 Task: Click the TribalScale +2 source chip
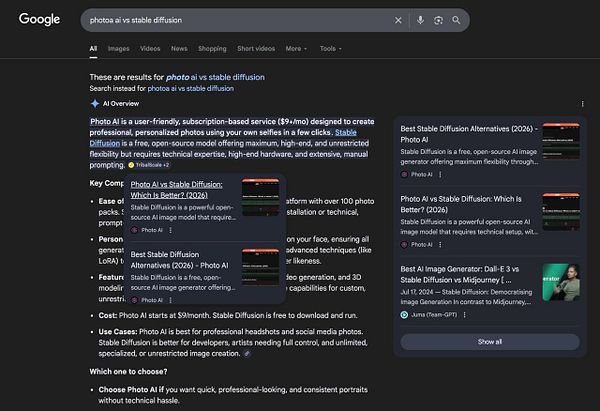point(148,165)
